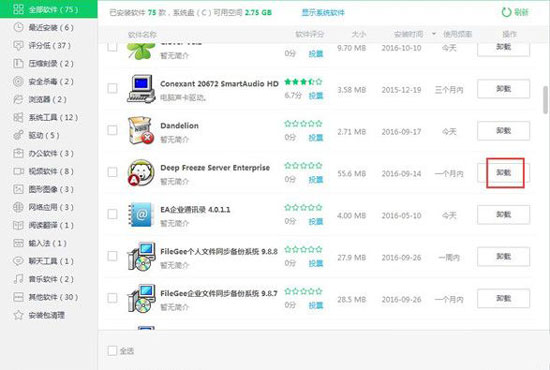Image resolution: width=550 pixels, height=370 pixels.
Task: Click 卸载 in the 9.70 MB clover row
Action: 503,49
